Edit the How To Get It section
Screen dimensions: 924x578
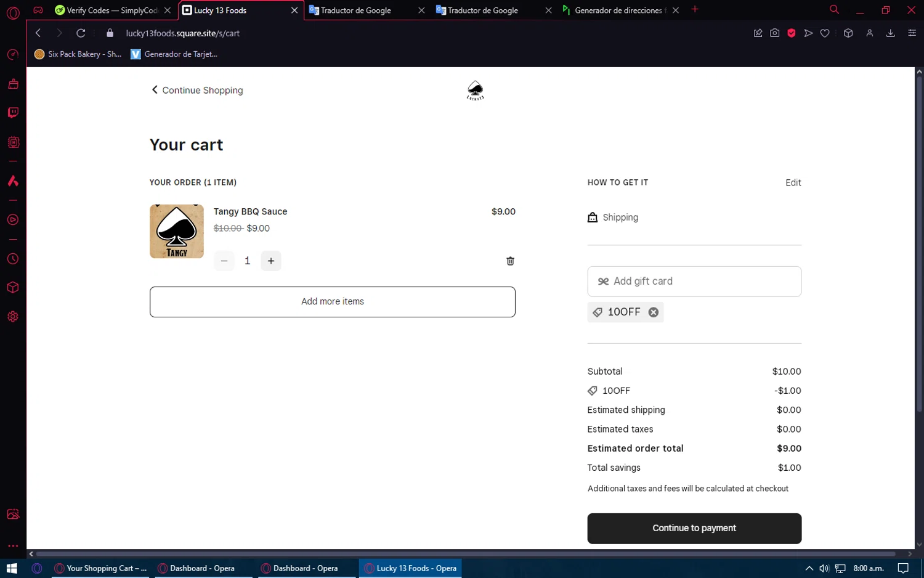pos(793,182)
